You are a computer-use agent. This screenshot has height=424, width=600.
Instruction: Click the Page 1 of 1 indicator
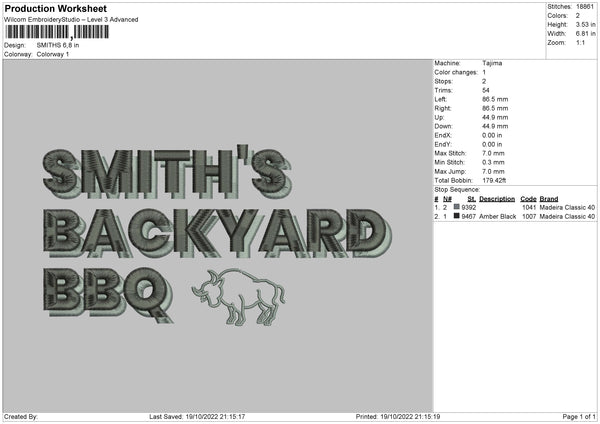tap(579, 416)
